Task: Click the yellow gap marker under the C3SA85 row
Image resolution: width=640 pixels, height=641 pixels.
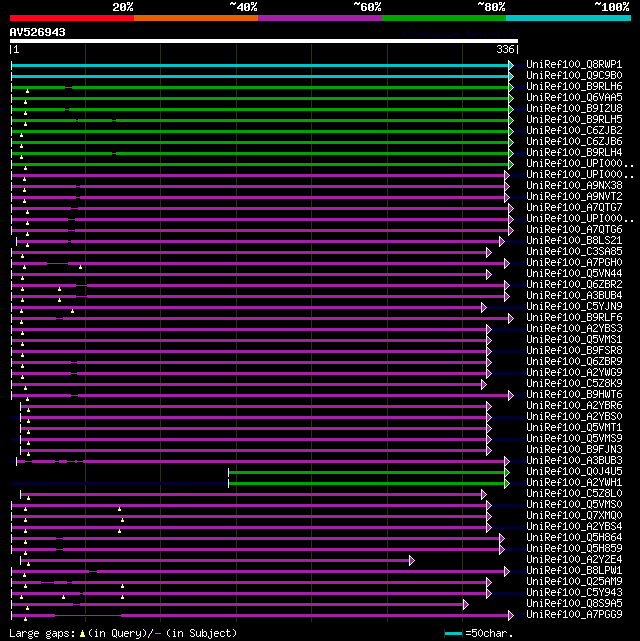Action: [x=22, y=256]
